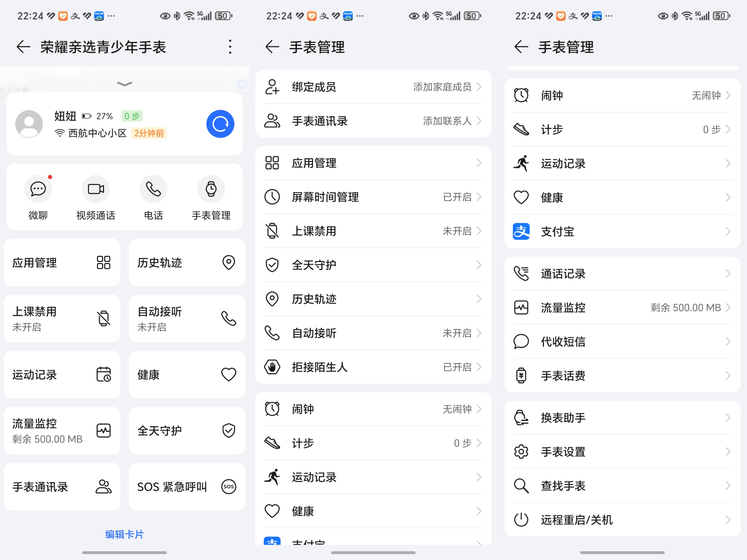
Task: Tap back arrow on right 手表管理 screen
Action: click(x=521, y=47)
